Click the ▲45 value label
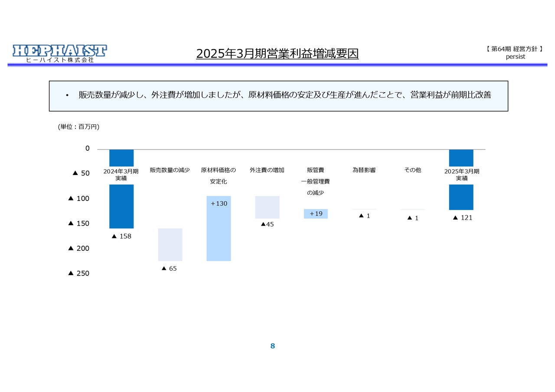This screenshot has height=392, width=555. click(x=267, y=224)
